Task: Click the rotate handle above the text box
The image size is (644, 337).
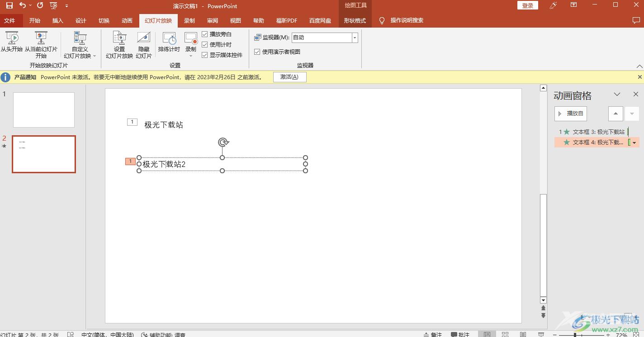Action: tap(223, 142)
